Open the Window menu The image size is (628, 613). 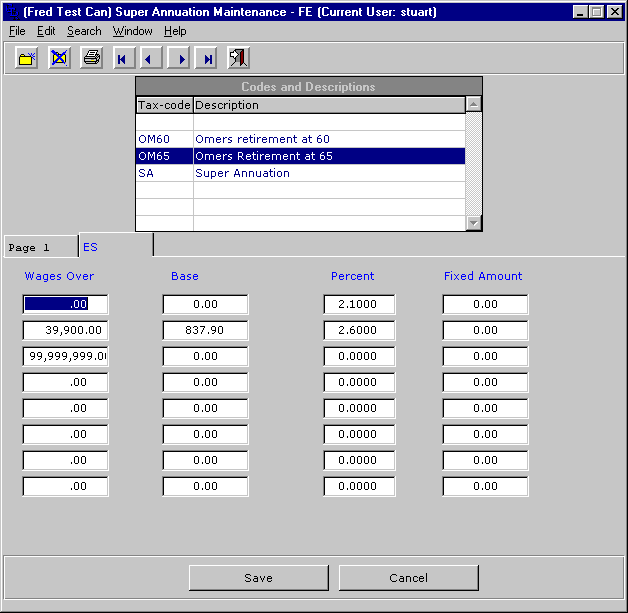(x=133, y=32)
